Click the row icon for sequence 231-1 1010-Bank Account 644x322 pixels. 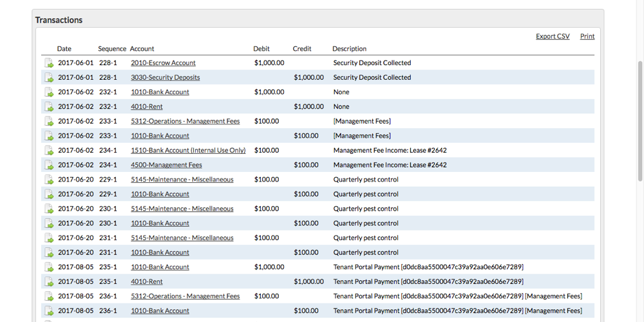click(x=49, y=252)
